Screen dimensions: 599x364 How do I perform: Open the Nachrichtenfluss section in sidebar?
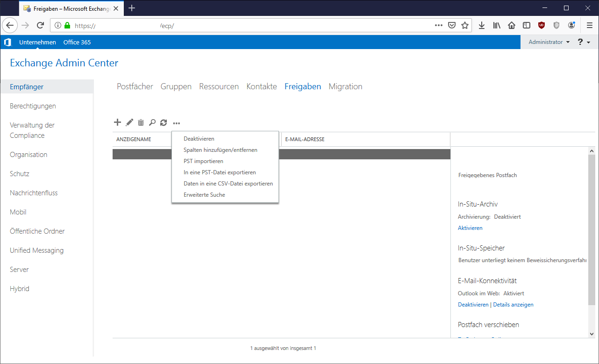[34, 193]
